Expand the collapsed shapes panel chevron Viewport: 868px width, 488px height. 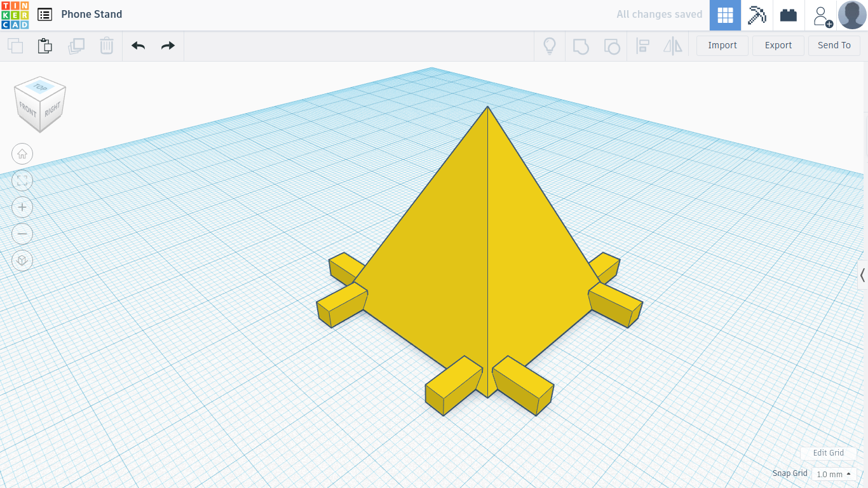862,275
